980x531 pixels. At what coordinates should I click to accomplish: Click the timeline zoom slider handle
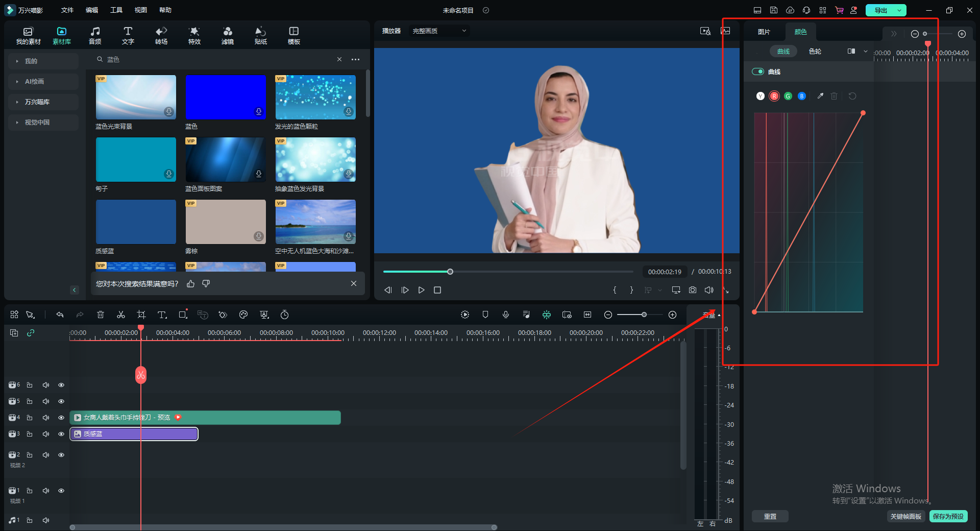point(644,315)
